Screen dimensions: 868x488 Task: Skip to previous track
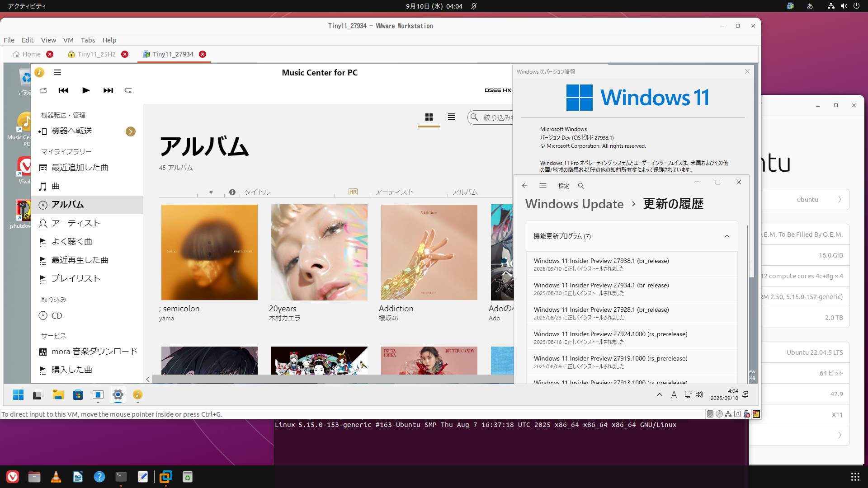(63, 90)
